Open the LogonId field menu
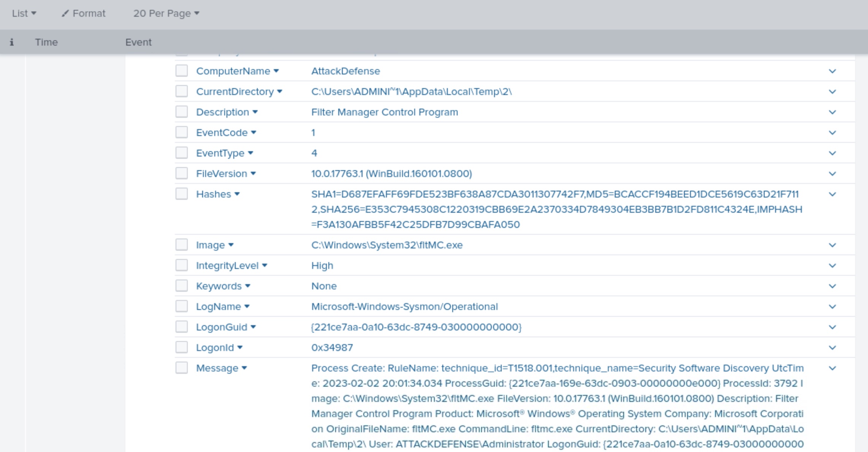The image size is (868, 452). (x=219, y=348)
